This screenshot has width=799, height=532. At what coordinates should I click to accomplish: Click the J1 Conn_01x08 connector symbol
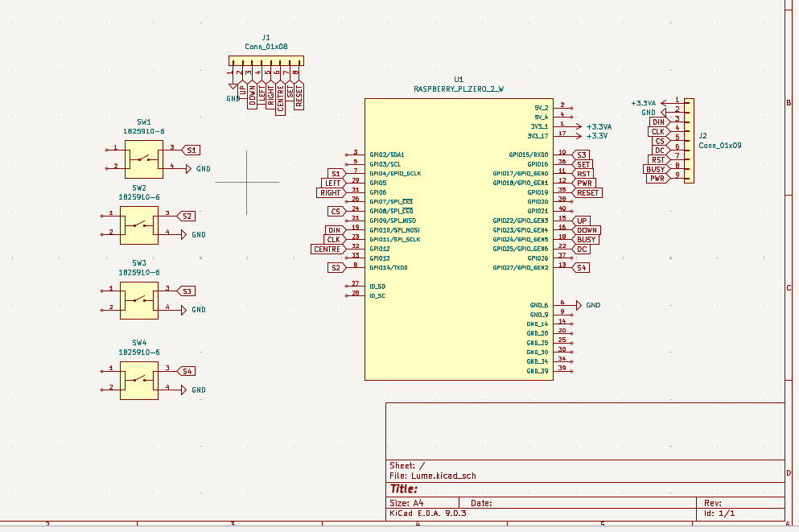266,60
